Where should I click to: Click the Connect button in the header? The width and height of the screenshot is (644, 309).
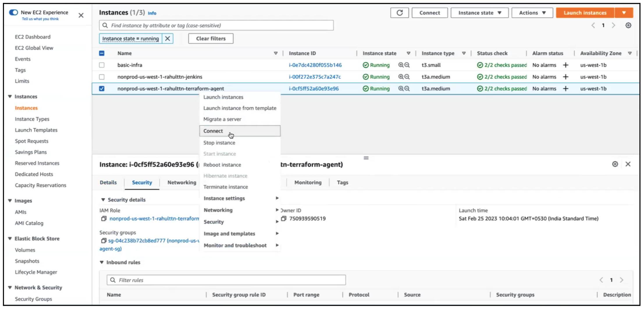[430, 13]
